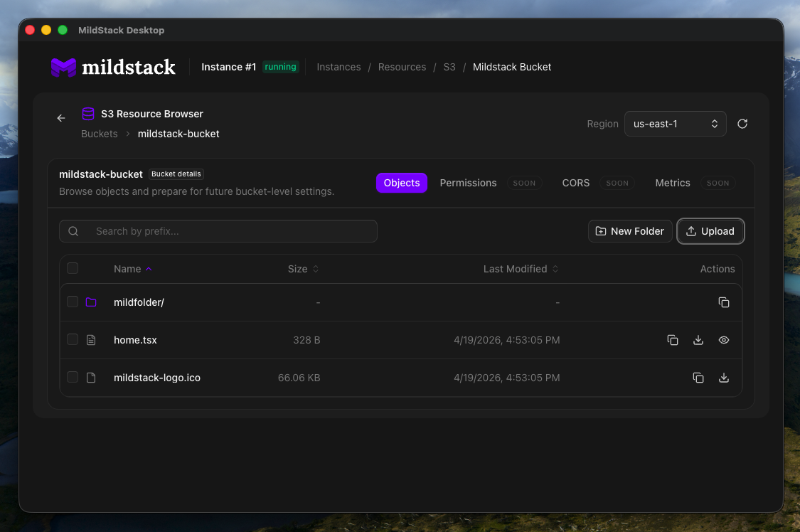Select the Metrics tab
Viewport: 800px width, 532px height.
pyautogui.click(x=673, y=183)
